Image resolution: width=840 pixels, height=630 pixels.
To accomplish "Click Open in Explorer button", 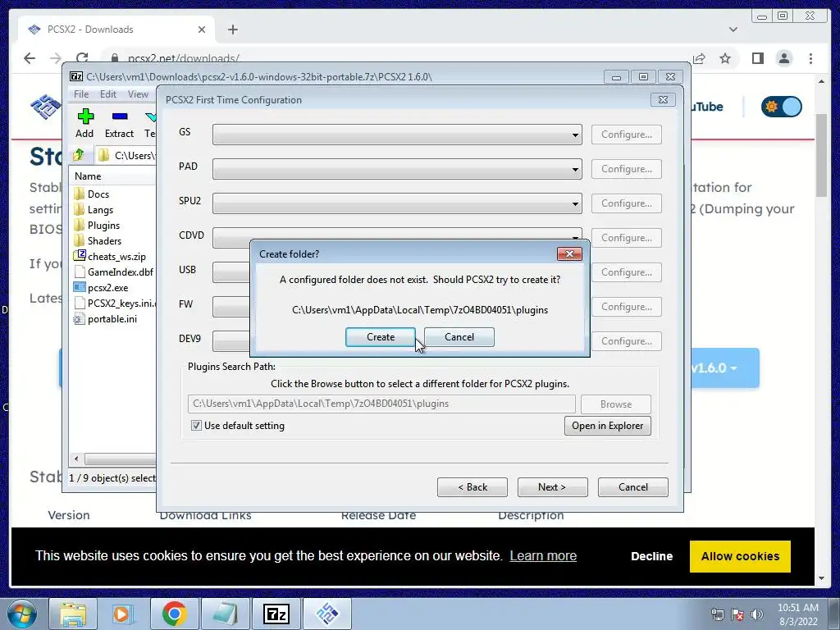I will point(608,426).
